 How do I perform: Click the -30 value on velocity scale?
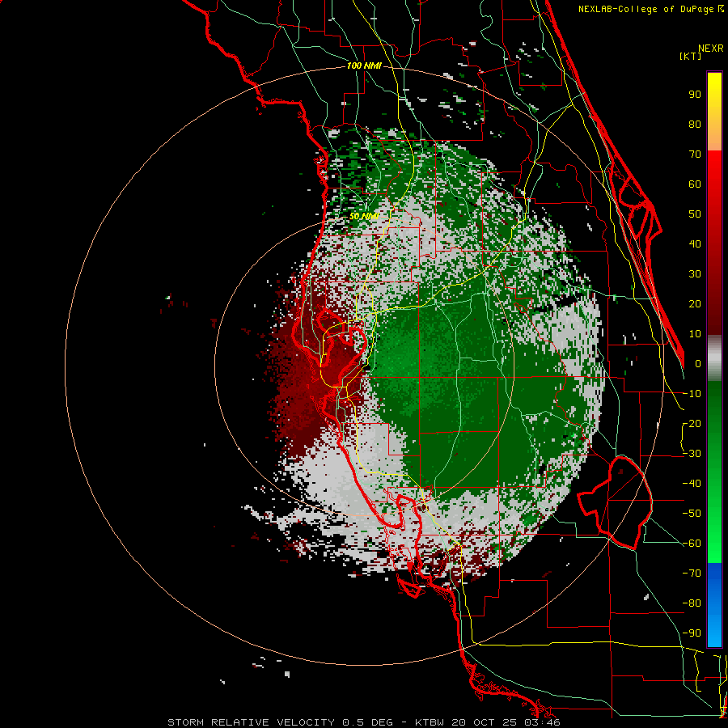pyautogui.click(x=692, y=454)
